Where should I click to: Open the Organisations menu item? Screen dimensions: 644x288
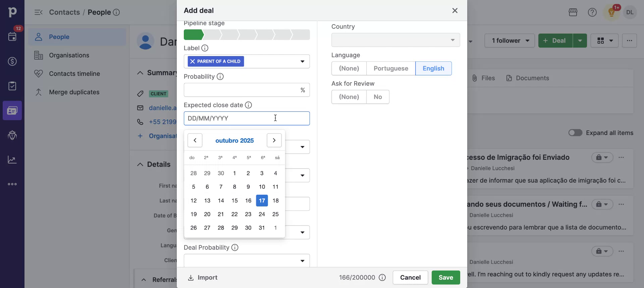click(x=69, y=55)
